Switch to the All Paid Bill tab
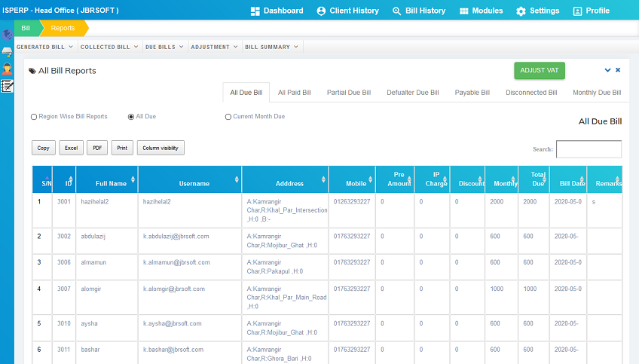 click(294, 93)
